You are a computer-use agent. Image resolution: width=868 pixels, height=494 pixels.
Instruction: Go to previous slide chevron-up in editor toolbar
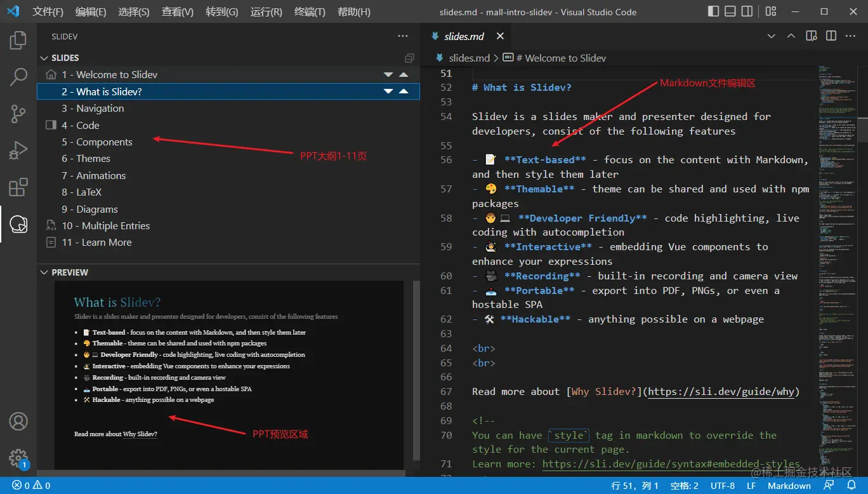pyautogui.click(x=791, y=36)
